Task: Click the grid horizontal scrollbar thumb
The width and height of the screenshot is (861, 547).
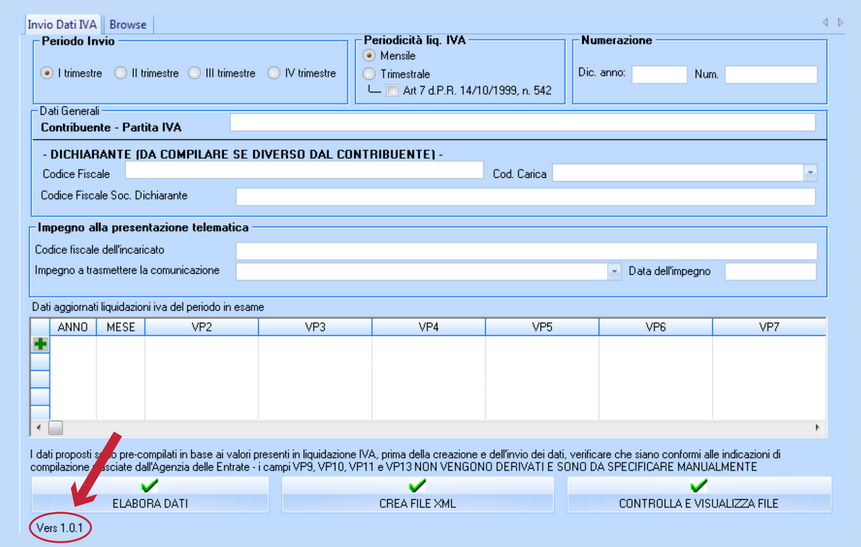Action: [x=55, y=427]
